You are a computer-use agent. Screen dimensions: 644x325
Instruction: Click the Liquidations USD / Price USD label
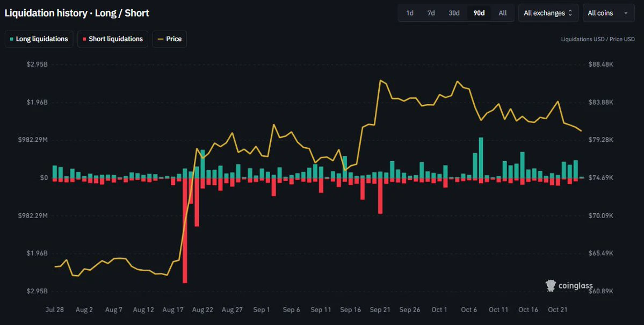[x=598, y=39]
